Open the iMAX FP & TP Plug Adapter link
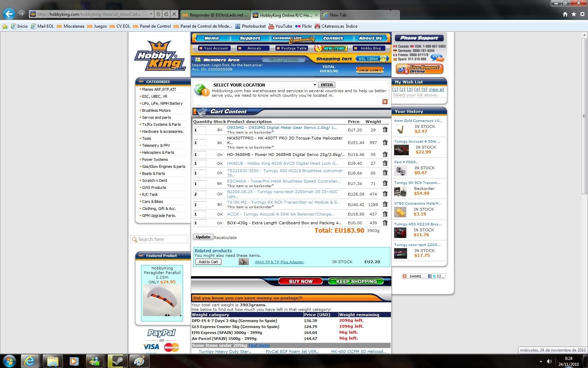Screen dimensions: 588x368 (x=279, y=262)
